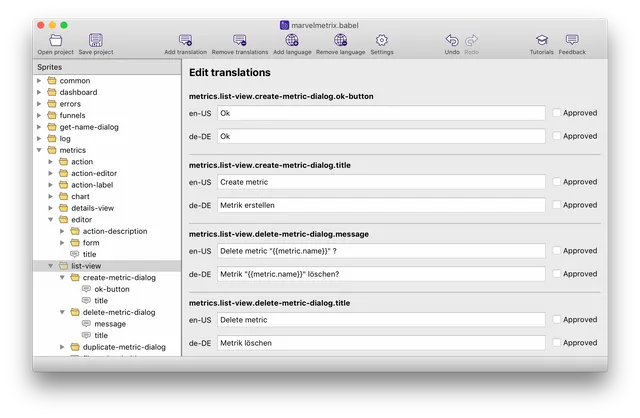Click the Redo arrow icon

(x=471, y=40)
